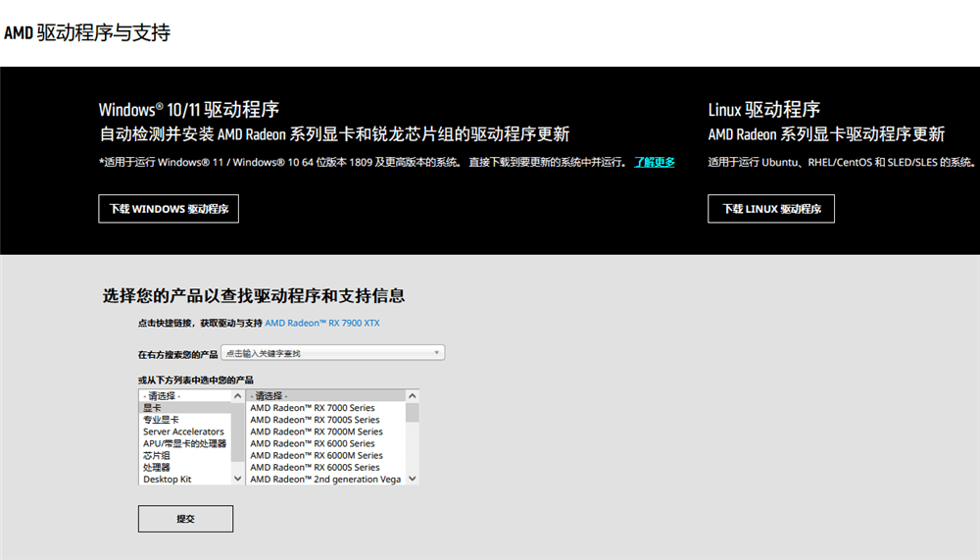Click the 下载 LINUX 驱动程序 button
This screenshot has height=560, width=980.
click(771, 209)
